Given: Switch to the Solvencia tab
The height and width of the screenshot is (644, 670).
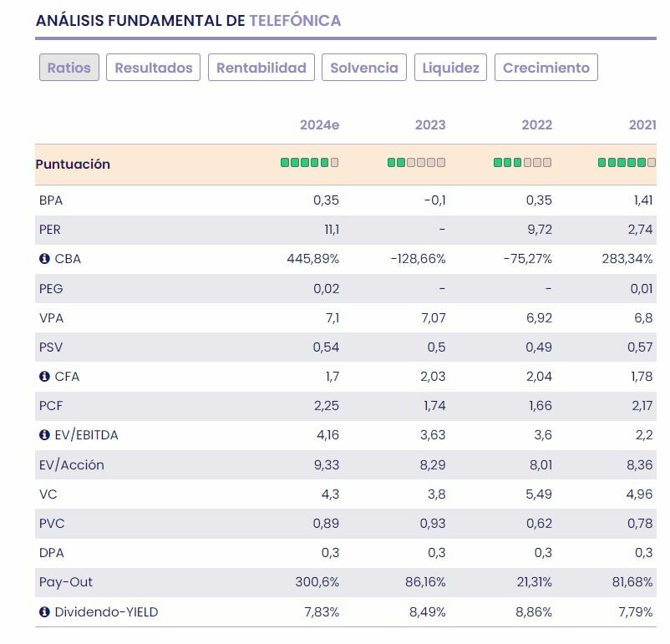Looking at the screenshot, I should [x=364, y=68].
